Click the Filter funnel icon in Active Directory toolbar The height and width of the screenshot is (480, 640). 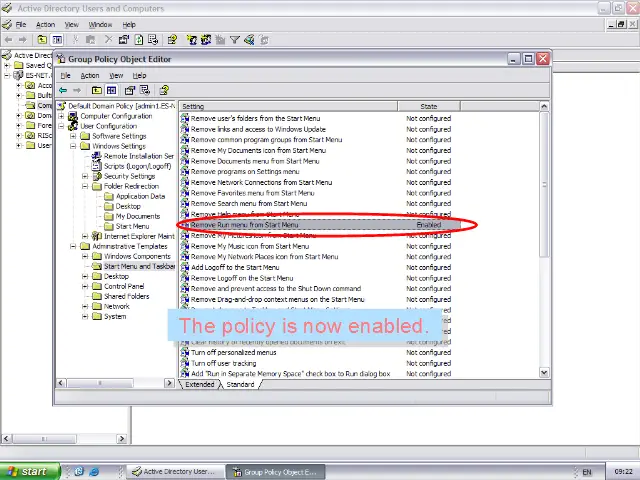point(235,40)
